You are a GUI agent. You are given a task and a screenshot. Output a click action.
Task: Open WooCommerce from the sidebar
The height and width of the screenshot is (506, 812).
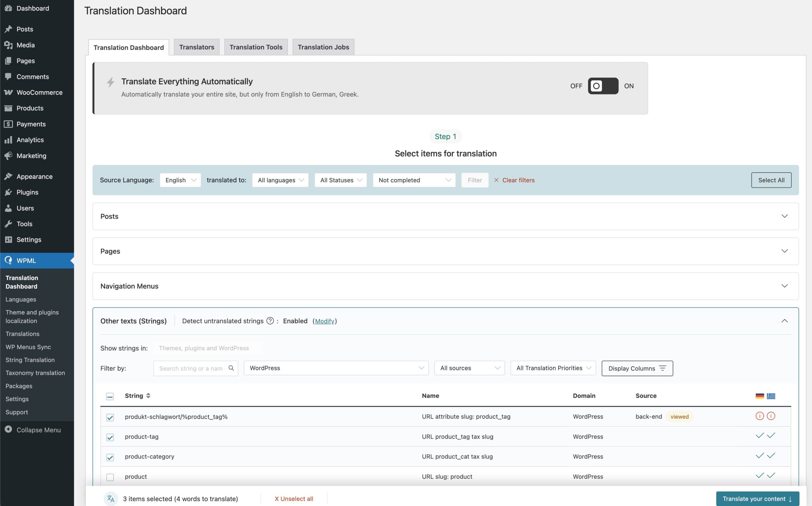pyautogui.click(x=39, y=93)
